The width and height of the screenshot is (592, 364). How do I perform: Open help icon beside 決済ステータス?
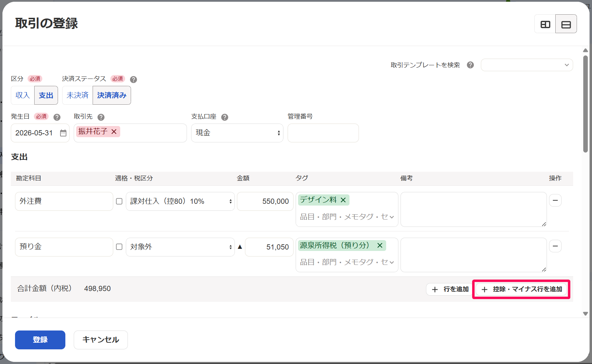pos(133,79)
